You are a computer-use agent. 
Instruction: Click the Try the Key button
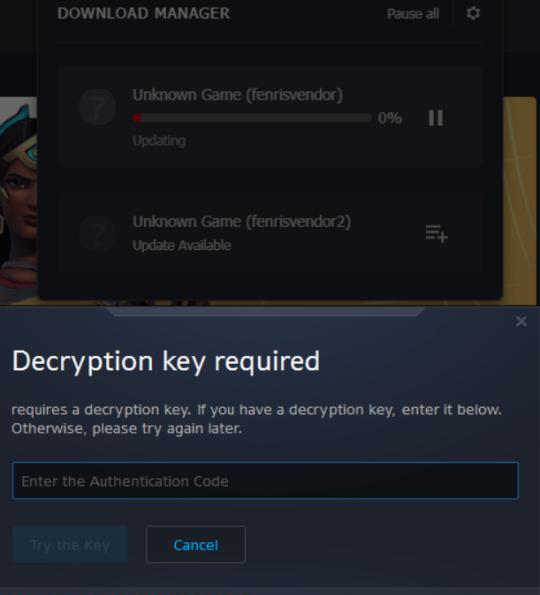(x=70, y=545)
